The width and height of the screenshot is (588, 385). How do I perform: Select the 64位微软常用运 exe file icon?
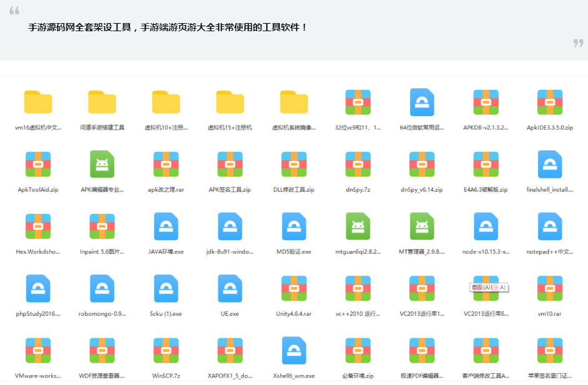[x=422, y=102]
